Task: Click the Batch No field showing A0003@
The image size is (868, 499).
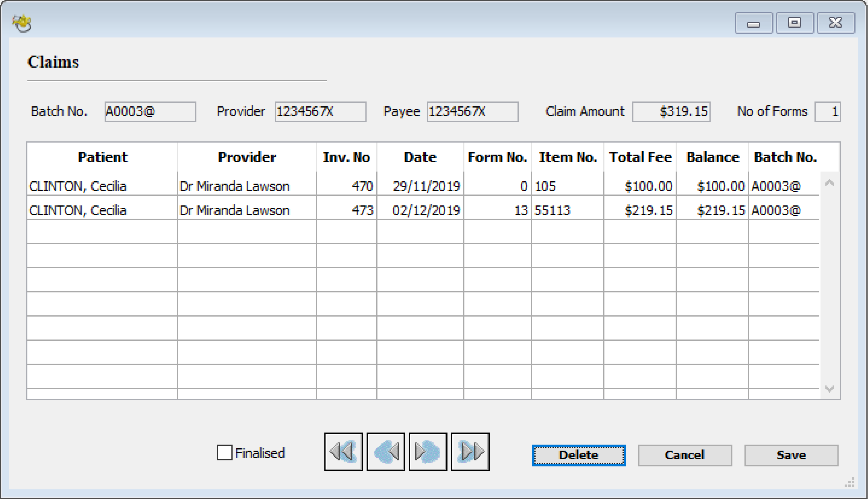Action: (149, 112)
